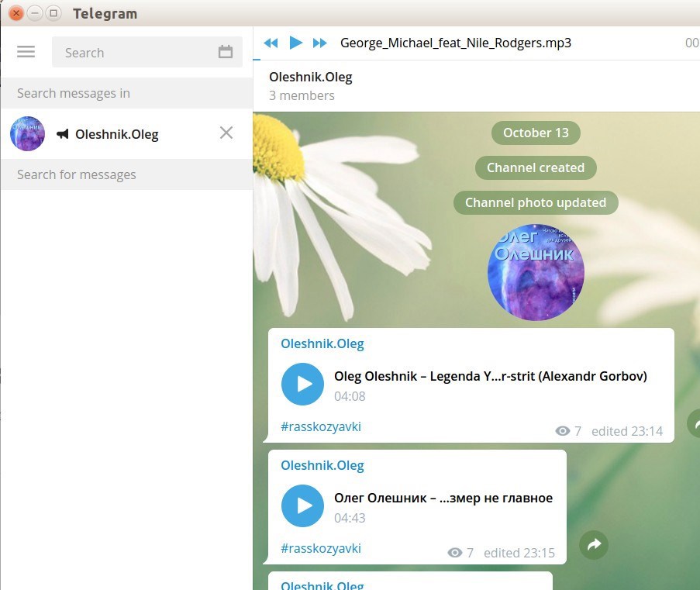Image resolution: width=700 pixels, height=590 pixels.
Task: Forward the second audio message
Action: pyautogui.click(x=594, y=545)
